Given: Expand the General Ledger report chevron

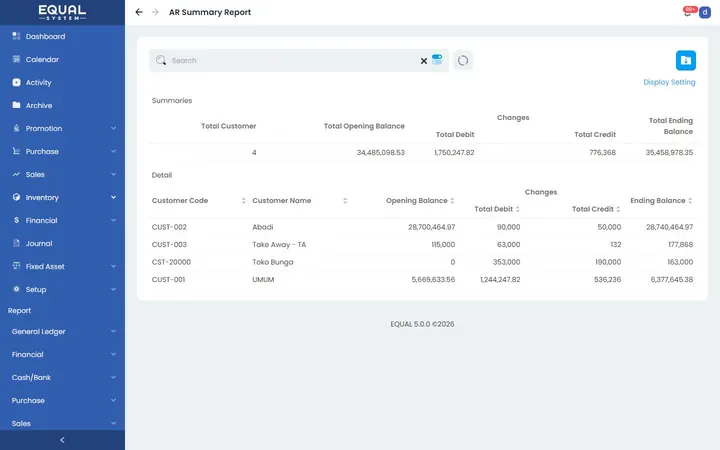Looking at the screenshot, I should (x=113, y=331).
